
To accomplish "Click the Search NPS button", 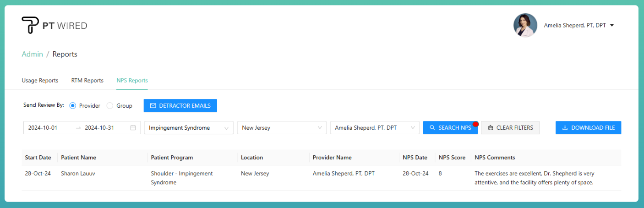I will (x=450, y=128).
